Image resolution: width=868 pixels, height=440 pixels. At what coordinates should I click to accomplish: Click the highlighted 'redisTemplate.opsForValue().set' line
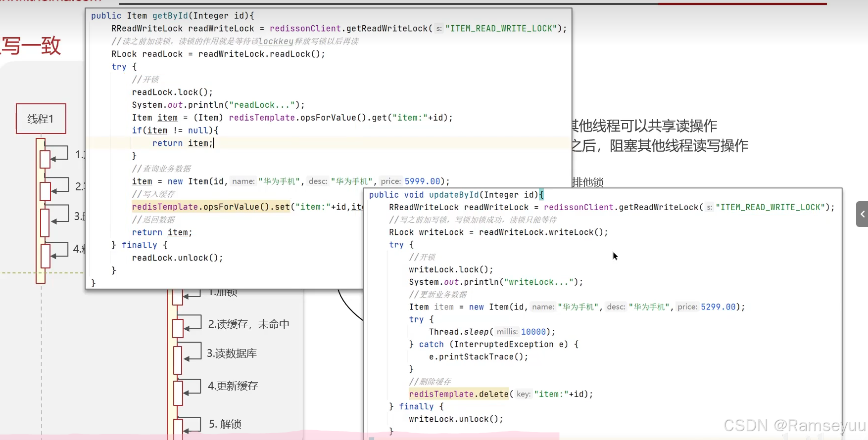[247, 207]
